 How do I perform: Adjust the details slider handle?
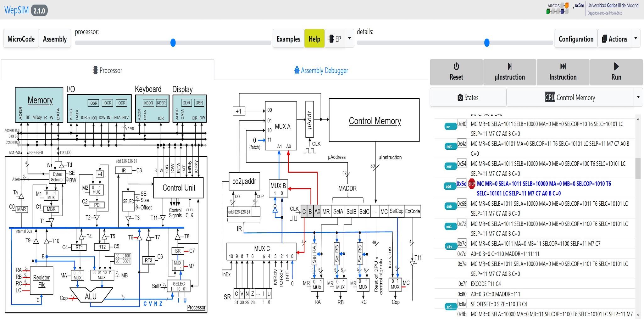[x=487, y=42]
